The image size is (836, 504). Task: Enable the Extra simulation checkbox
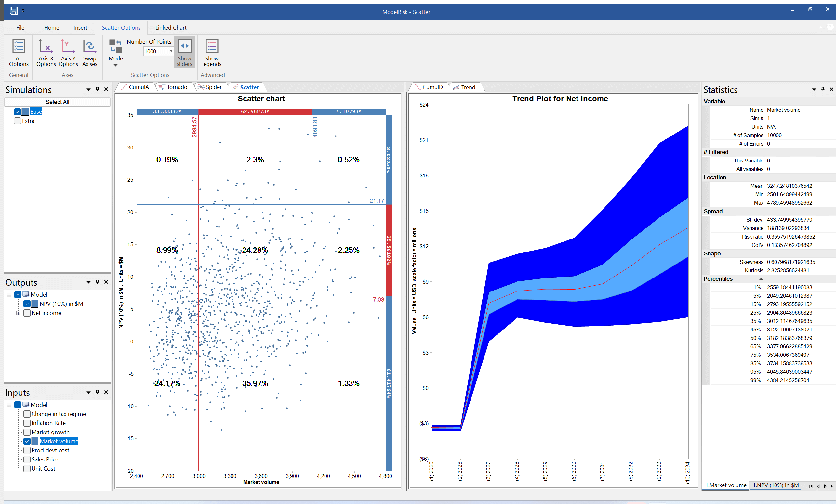point(17,121)
